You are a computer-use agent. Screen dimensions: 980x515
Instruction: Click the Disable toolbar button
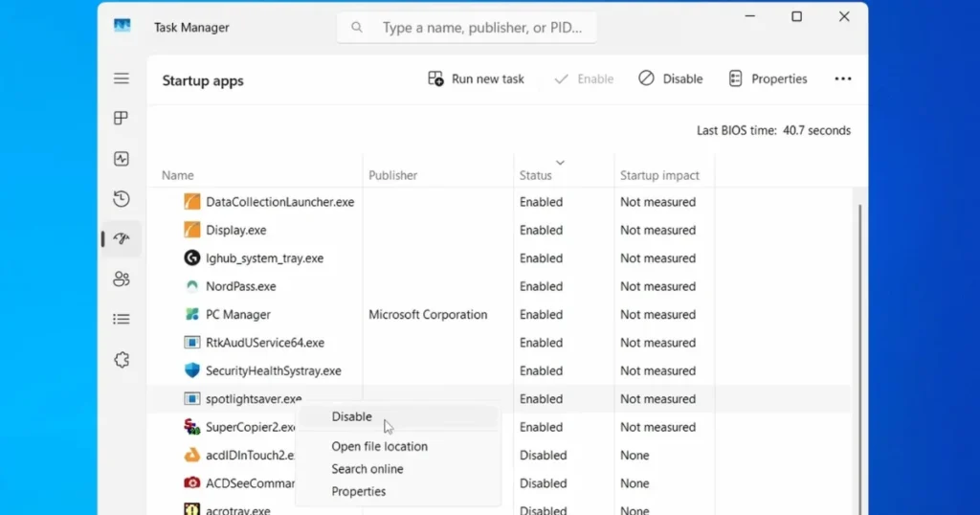coord(671,78)
